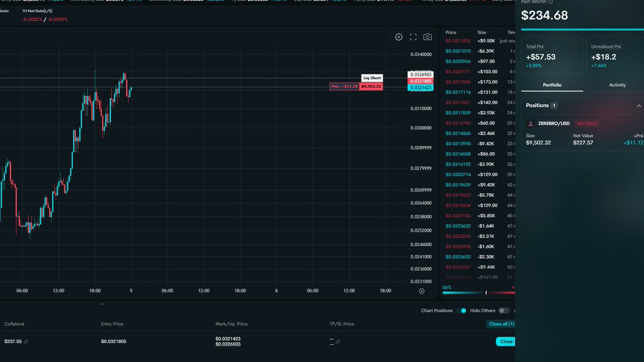Grab the panel handle above the positions table

pyautogui.click(x=103, y=304)
